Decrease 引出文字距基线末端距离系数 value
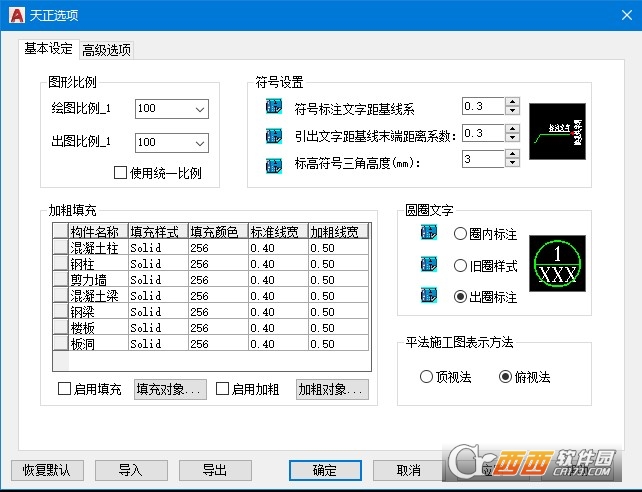Viewport: 642px width, 492px height. [512, 138]
